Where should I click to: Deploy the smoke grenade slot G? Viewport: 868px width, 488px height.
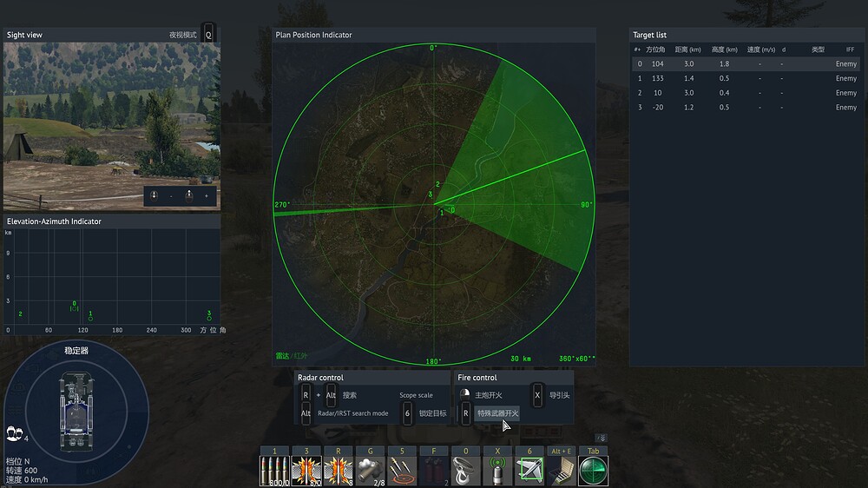(371, 471)
